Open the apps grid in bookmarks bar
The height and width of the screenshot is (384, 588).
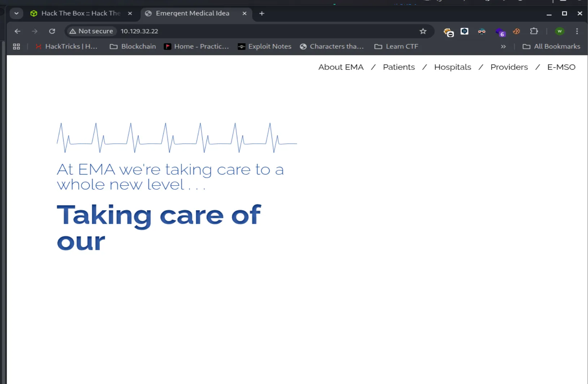(16, 47)
